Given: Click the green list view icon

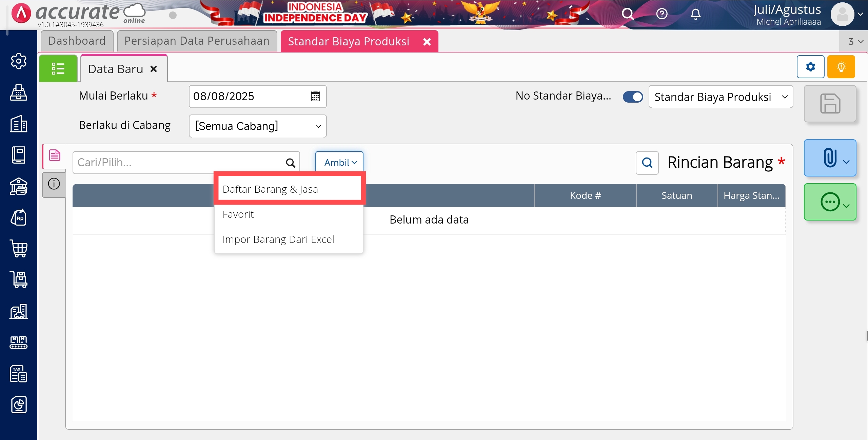Looking at the screenshot, I should tap(58, 68).
